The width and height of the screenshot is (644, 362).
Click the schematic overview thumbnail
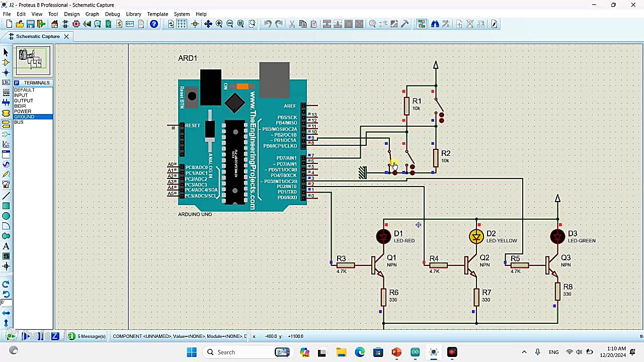33,61
